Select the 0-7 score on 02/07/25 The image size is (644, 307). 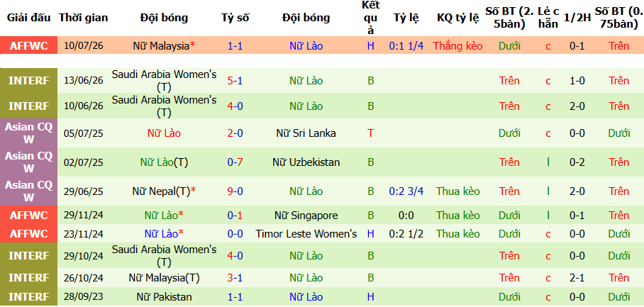pos(235,162)
